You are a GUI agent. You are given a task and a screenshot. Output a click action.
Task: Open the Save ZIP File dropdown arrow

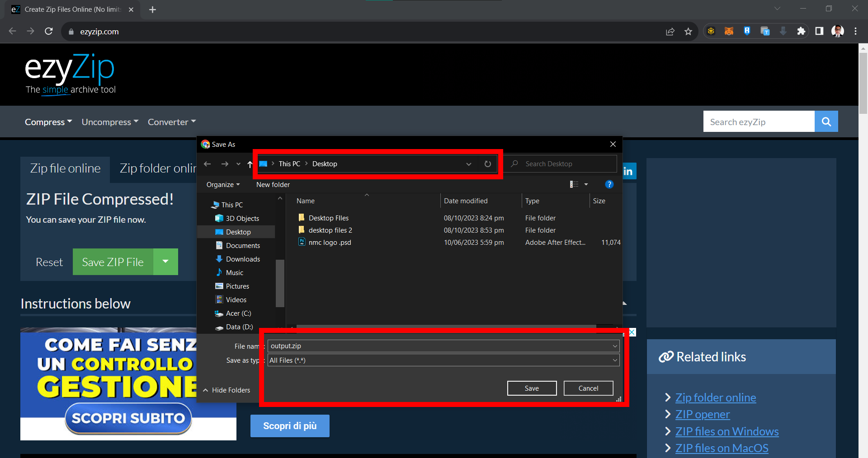[x=165, y=262]
